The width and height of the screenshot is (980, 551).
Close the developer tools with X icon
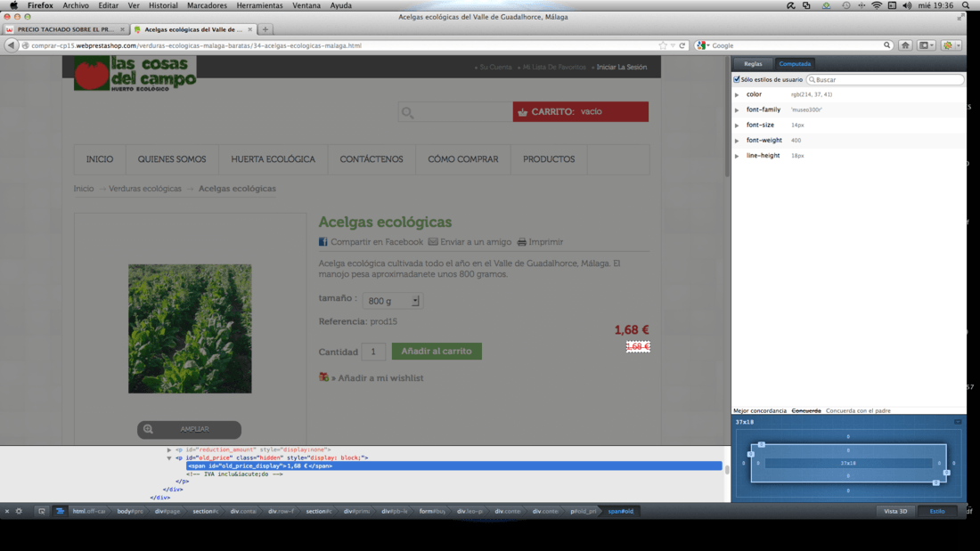[x=7, y=511]
